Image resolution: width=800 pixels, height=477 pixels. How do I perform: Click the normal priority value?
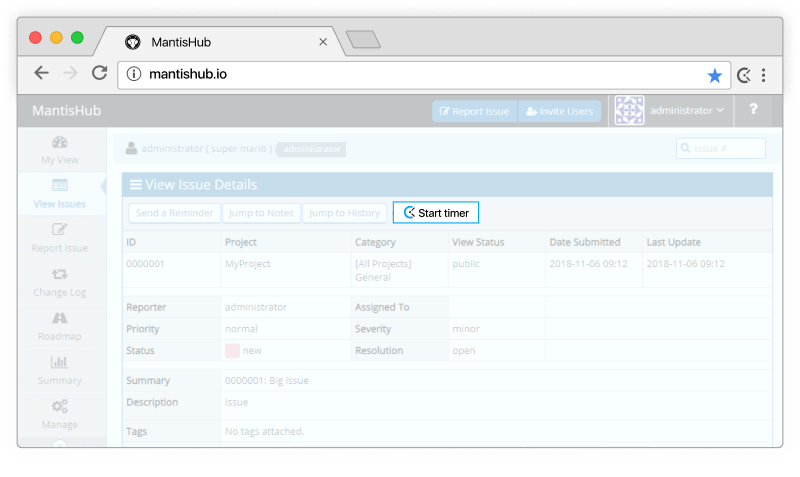[x=241, y=329]
